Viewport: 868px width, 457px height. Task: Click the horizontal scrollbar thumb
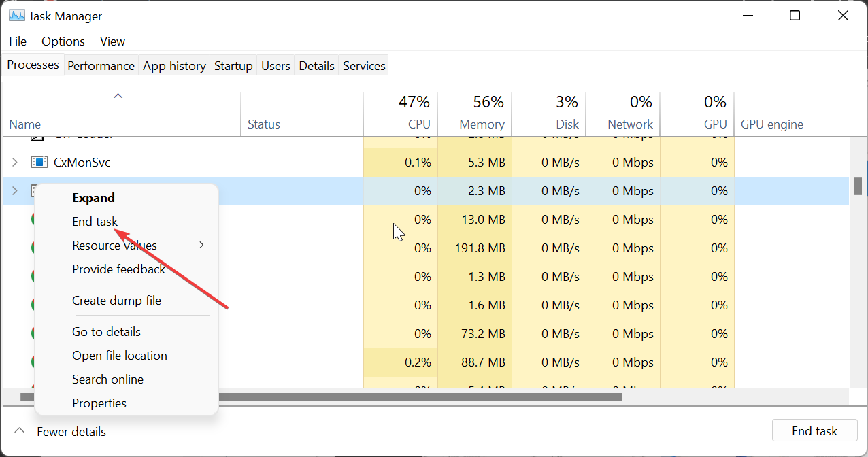click(321, 396)
